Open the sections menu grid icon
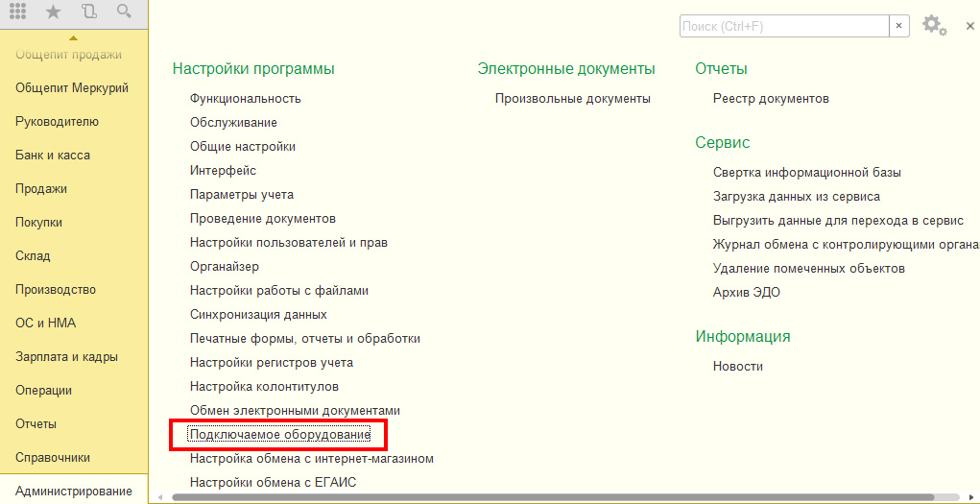 18,12
